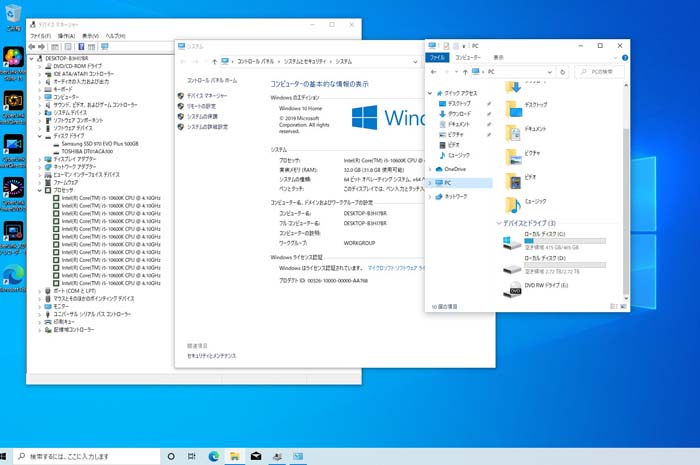The height and width of the screenshot is (465, 700).
Task: Select the DVD/CD-ROM ドライブ device icon
Action: click(48, 66)
